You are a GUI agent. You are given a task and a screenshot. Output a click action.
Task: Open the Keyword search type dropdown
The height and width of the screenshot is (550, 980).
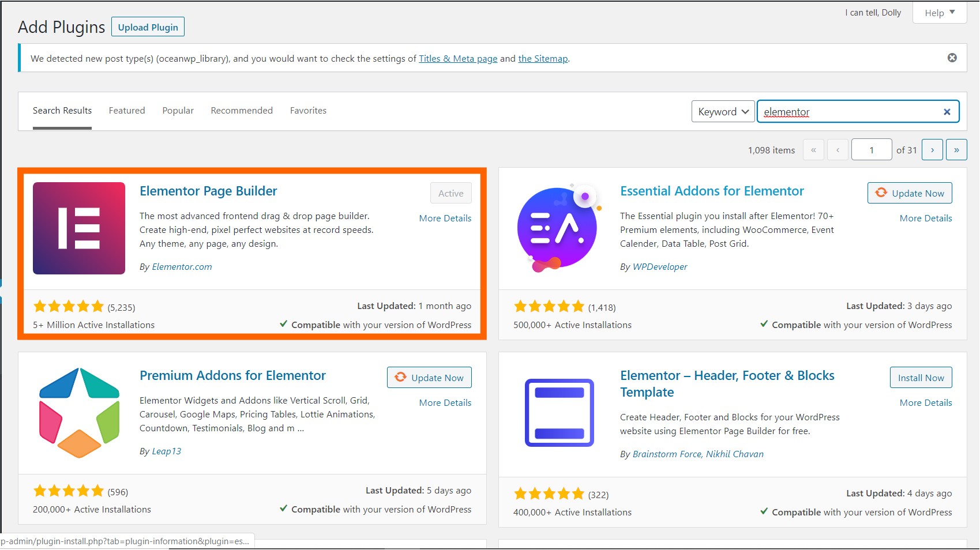pyautogui.click(x=723, y=112)
